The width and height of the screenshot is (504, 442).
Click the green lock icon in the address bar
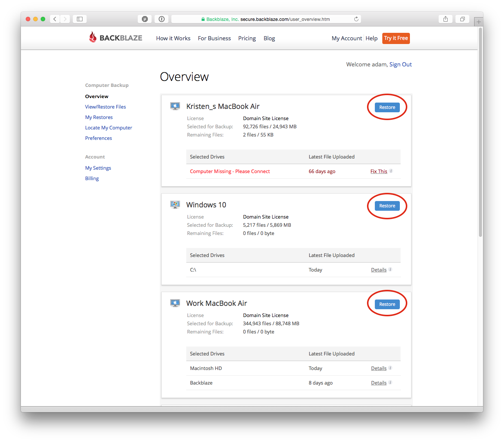(203, 19)
